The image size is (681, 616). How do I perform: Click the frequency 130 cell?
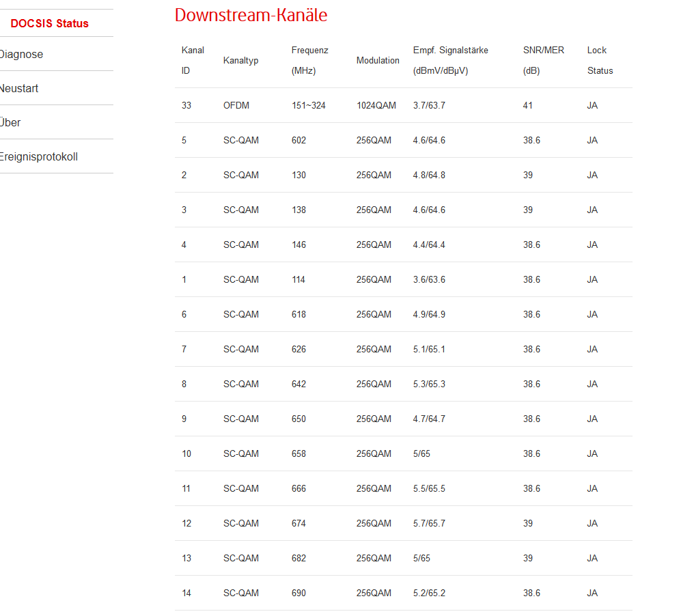[x=298, y=175]
